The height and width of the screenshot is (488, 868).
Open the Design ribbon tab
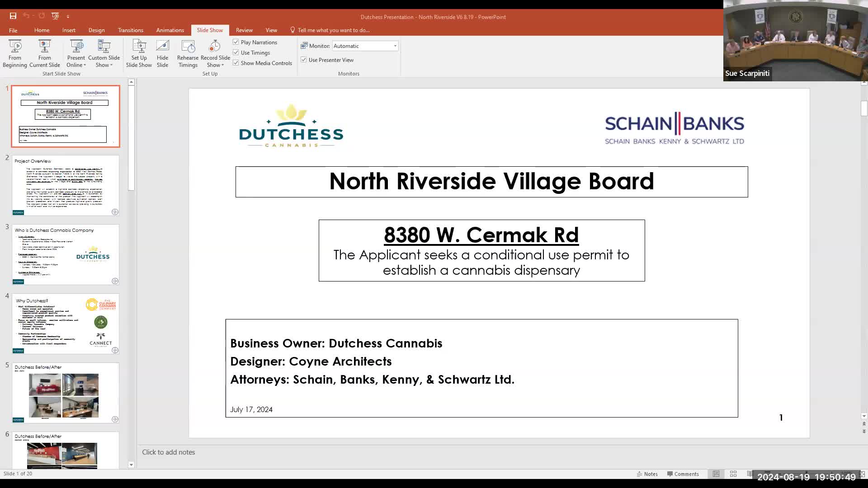pyautogui.click(x=96, y=30)
